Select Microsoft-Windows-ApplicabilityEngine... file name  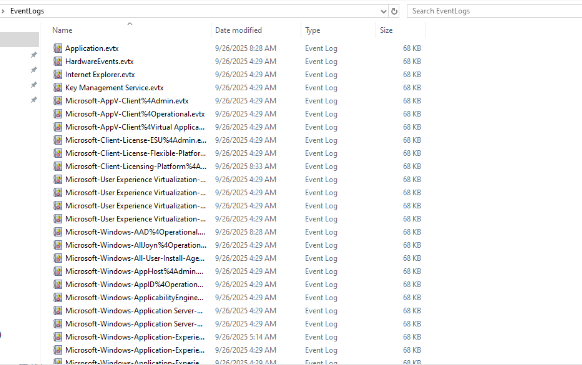(134, 297)
